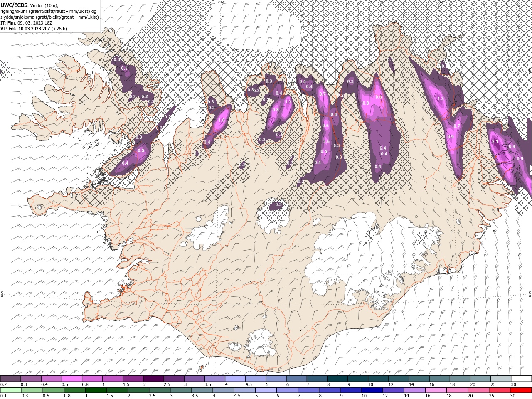
Task: Pick the darkest purple top-row swatch starting at 2
Action: (x=153, y=379)
